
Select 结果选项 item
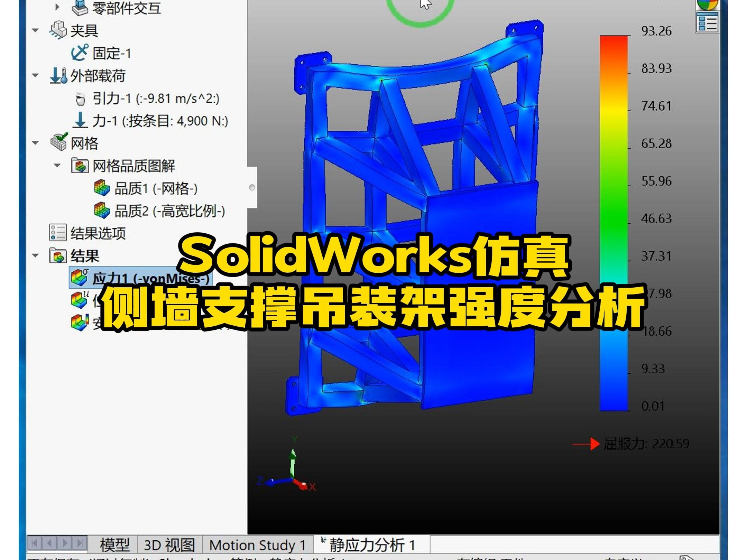pos(98,233)
